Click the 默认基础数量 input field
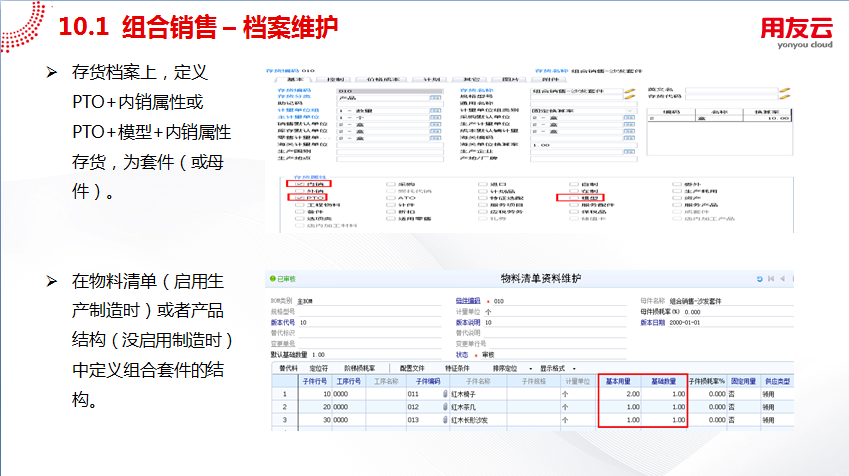849x476 pixels. point(376,355)
